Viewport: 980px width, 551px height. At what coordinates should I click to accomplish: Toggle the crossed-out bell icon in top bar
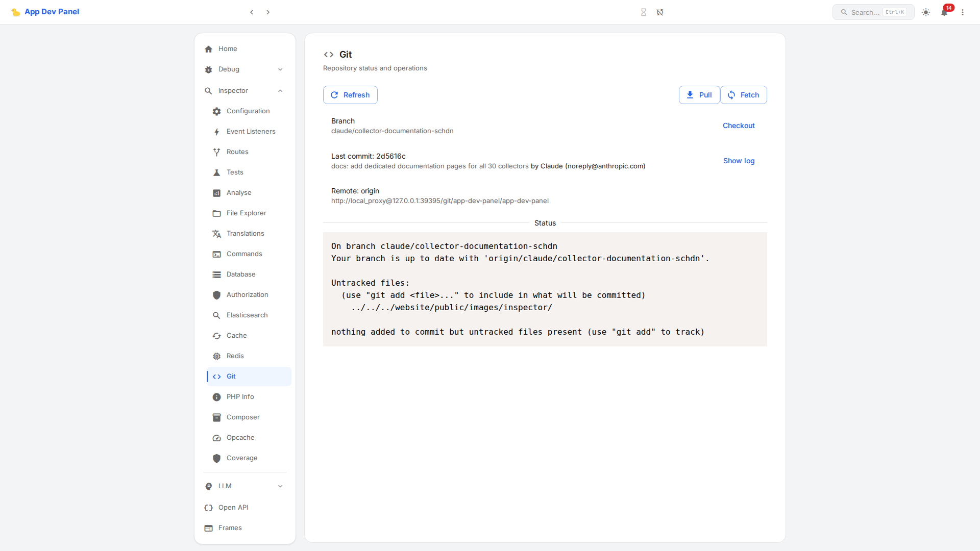coord(660,12)
